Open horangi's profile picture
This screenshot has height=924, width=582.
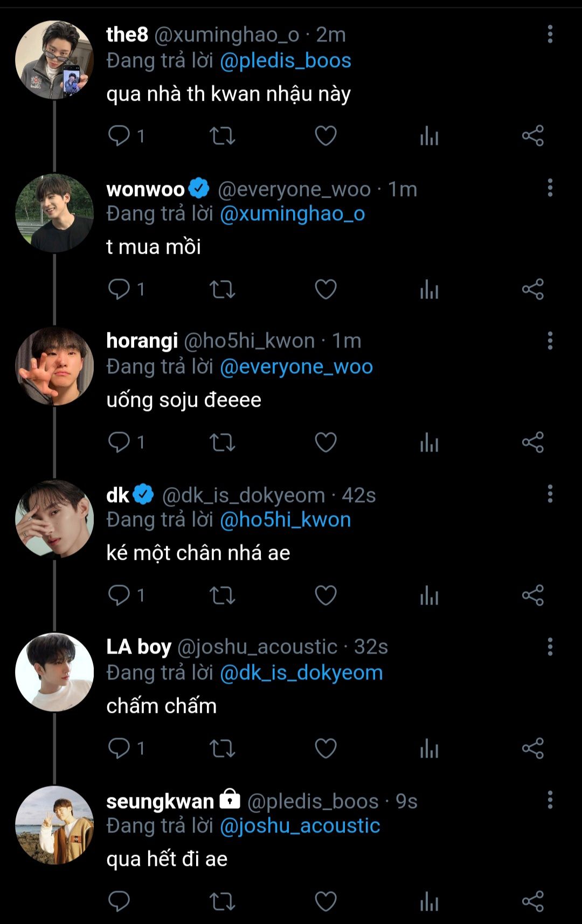(54, 366)
